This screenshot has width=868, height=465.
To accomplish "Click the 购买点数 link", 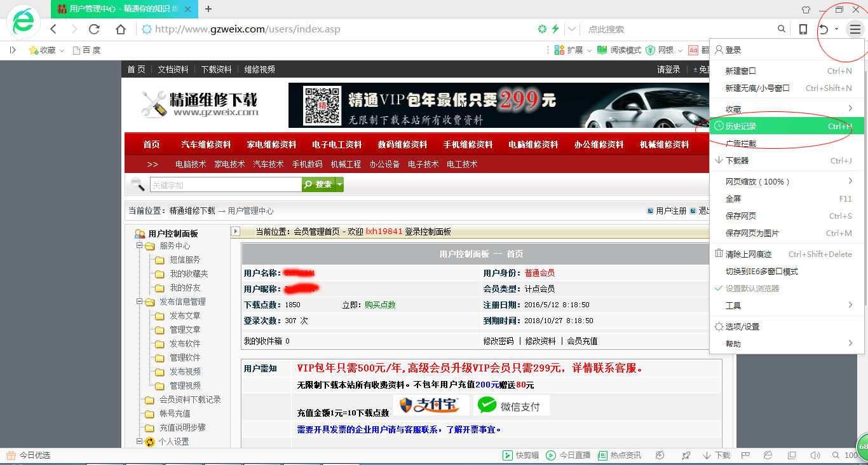I will 380,305.
